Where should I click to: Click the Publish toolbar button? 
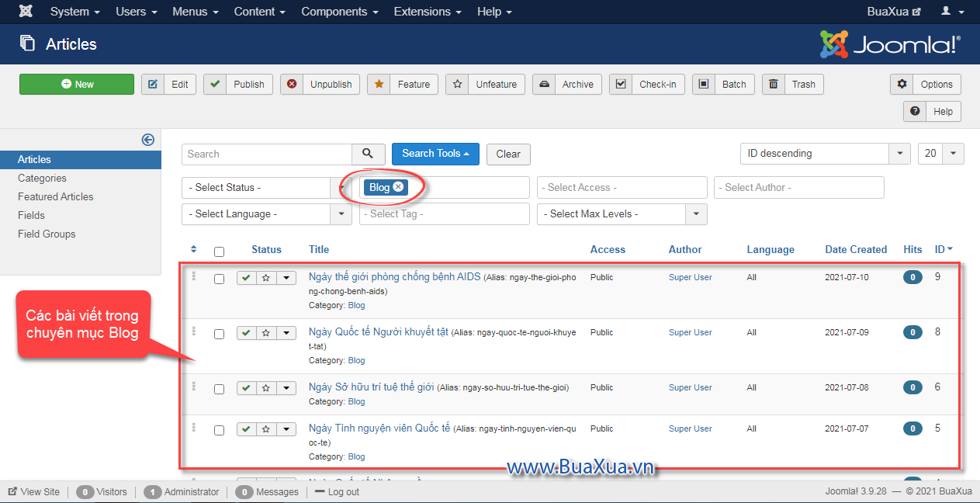click(x=237, y=85)
